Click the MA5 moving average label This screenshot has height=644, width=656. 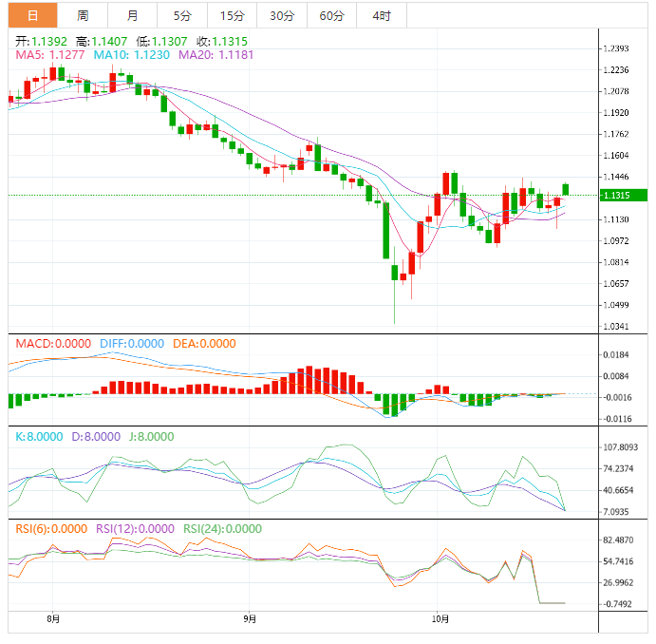point(49,56)
